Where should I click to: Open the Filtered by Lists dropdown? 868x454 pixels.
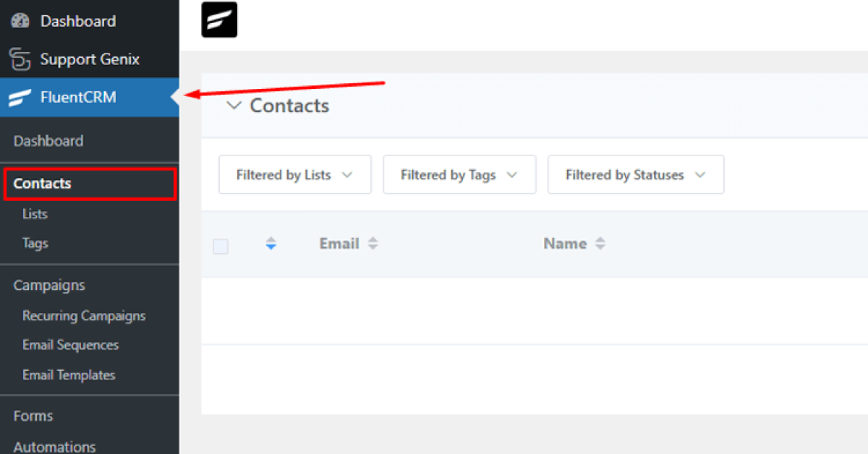294,174
